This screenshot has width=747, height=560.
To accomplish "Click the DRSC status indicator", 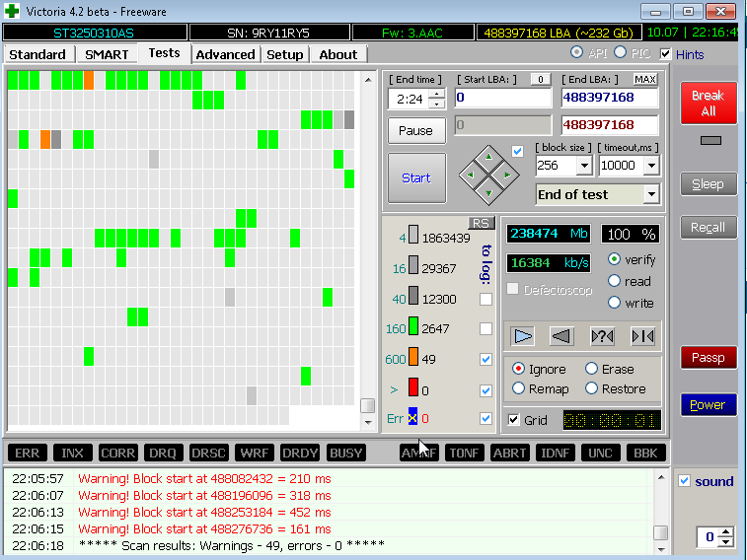I will (208, 453).
